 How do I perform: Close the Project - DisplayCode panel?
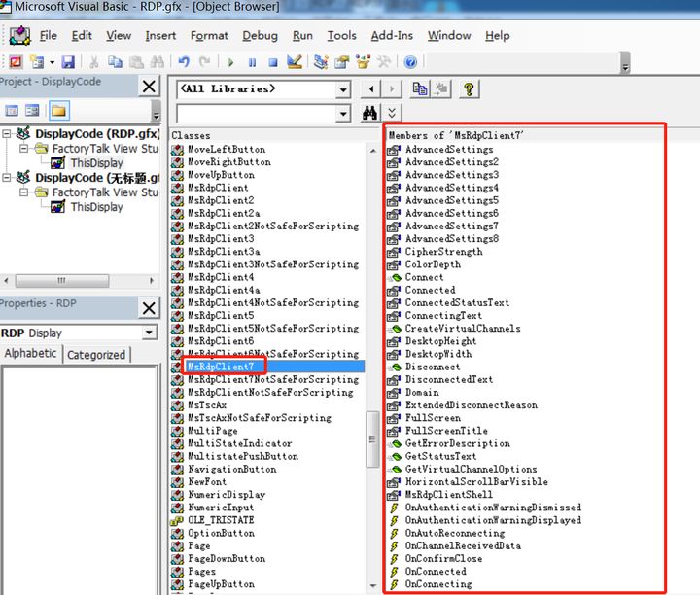[149, 86]
